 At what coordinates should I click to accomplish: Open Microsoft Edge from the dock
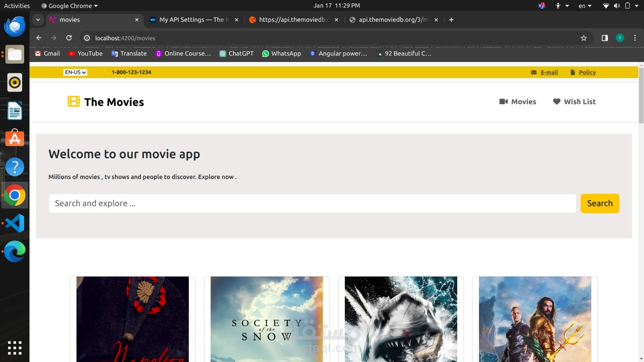coord(15,251)
